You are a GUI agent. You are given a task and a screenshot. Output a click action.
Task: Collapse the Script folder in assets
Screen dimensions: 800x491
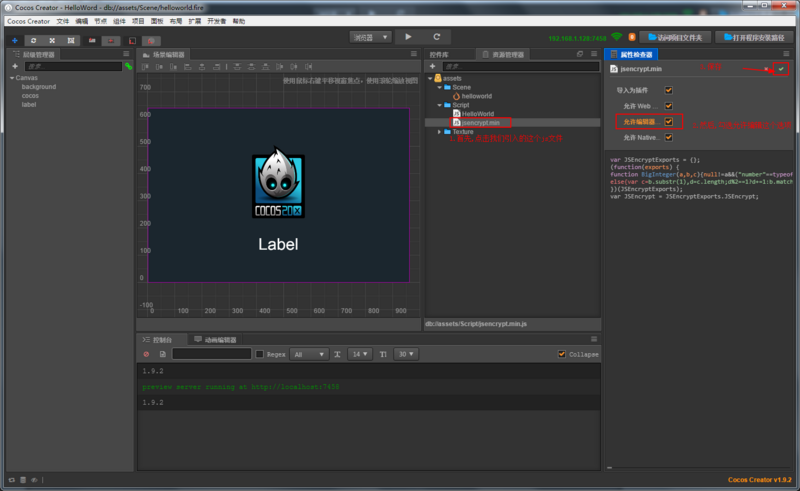click(x=439, y=105)
